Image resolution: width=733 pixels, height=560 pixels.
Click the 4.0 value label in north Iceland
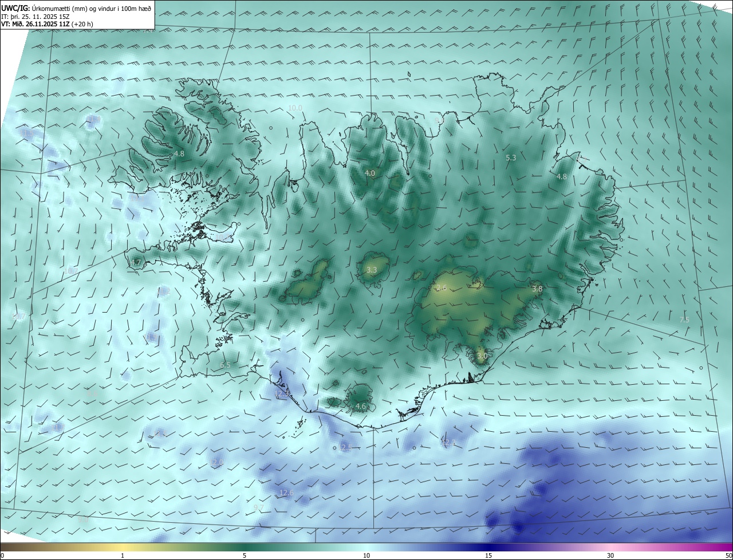point(370,173)
